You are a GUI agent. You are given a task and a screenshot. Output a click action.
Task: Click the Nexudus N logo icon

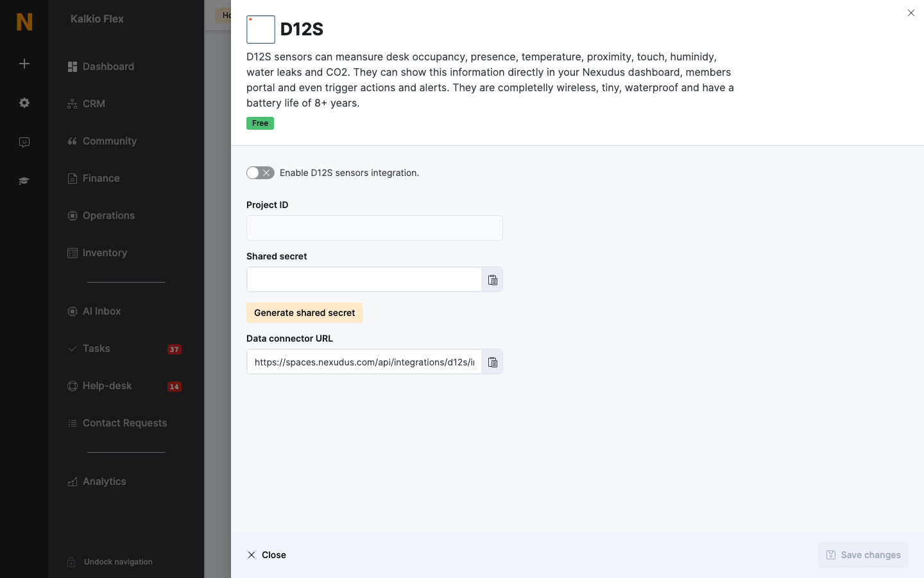coord(24,22)
